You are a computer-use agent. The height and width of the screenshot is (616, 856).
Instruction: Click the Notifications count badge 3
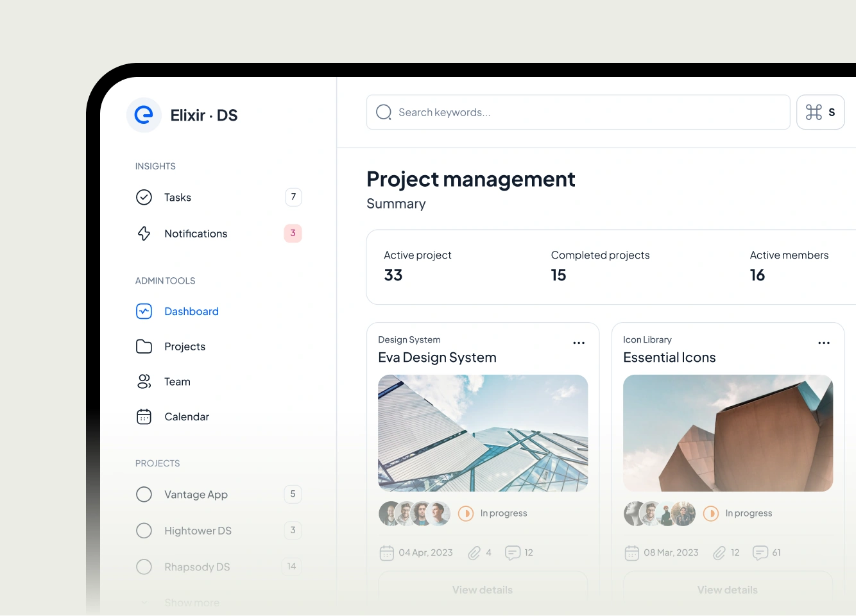[293, 233]
